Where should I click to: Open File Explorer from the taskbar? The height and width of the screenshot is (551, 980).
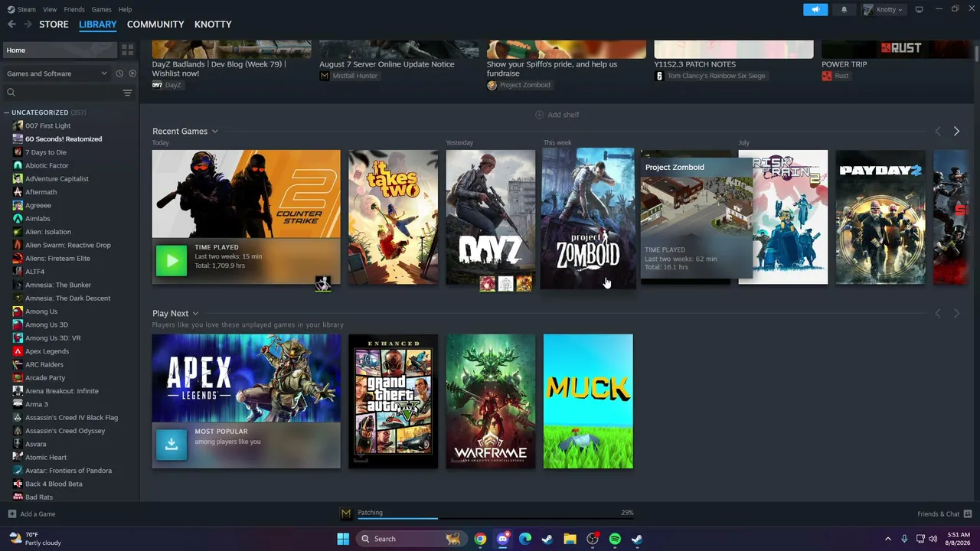coord(570,539)
